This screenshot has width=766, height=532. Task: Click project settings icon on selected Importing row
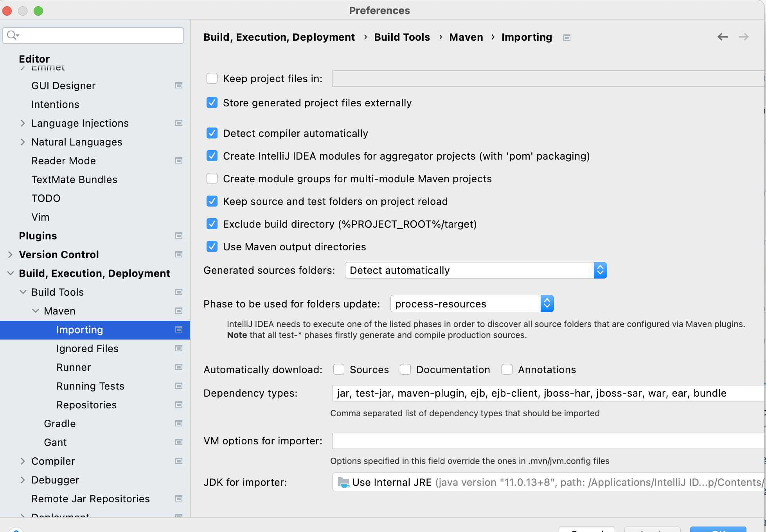179,329
